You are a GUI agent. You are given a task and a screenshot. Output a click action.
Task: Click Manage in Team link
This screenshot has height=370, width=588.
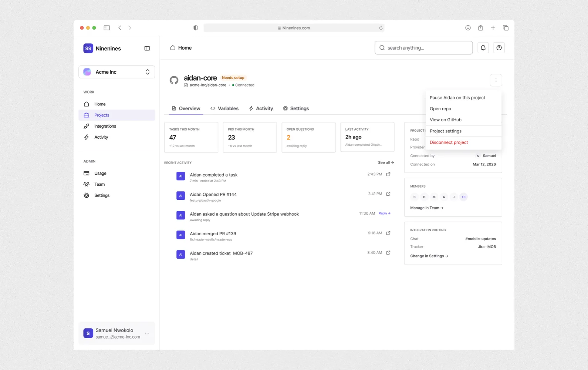click(427, 208)
